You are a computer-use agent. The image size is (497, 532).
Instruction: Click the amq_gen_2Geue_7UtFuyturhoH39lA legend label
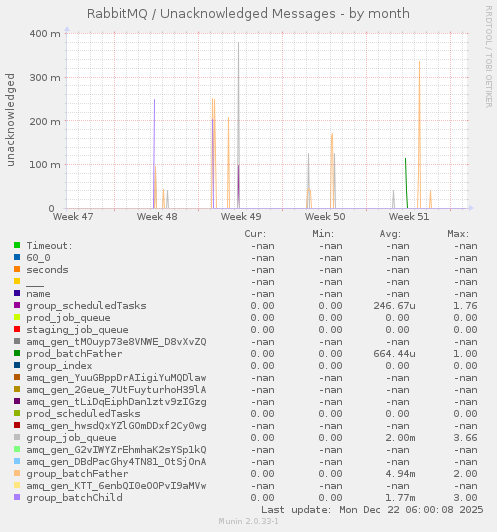[x=116, y=390]
